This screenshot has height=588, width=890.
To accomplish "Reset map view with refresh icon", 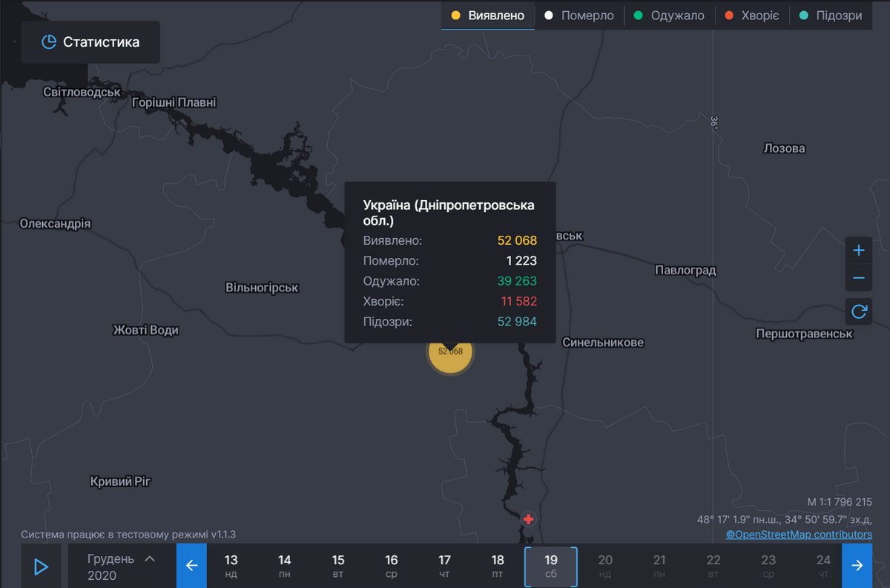I will click(858, 311).
